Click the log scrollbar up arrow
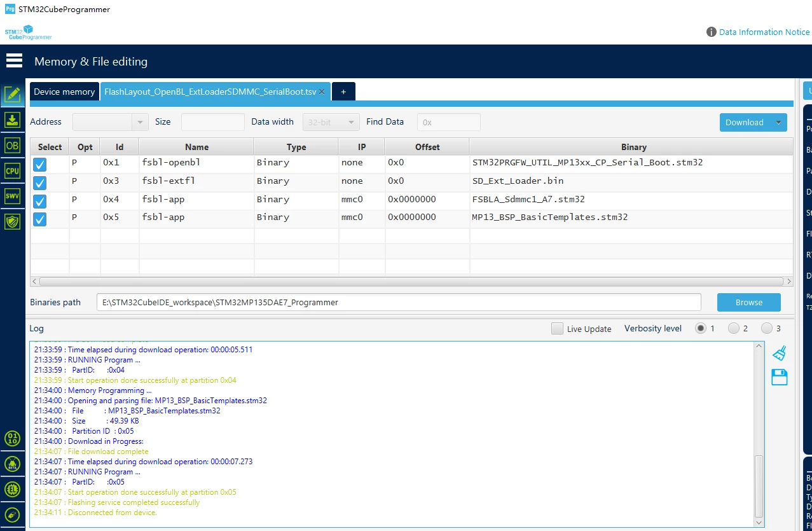Screen dimensions: 812x531 (x=758, y=346)
